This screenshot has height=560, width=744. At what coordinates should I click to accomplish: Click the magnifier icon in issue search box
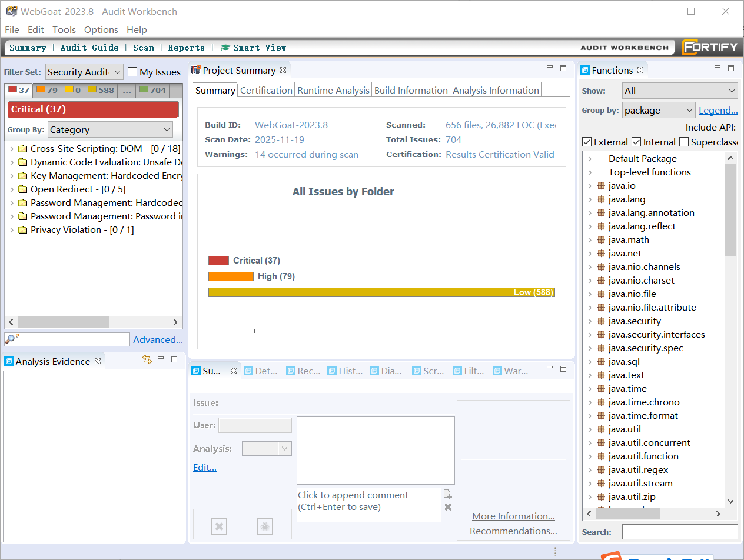pos(11,339)
